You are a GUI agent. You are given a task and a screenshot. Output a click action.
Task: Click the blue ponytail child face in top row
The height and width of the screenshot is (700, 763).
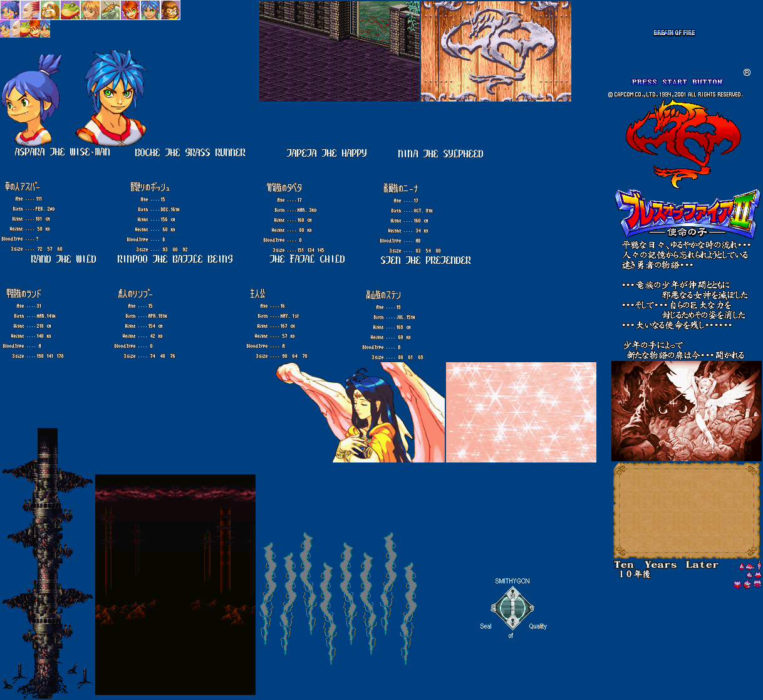(x=10, y=10)
